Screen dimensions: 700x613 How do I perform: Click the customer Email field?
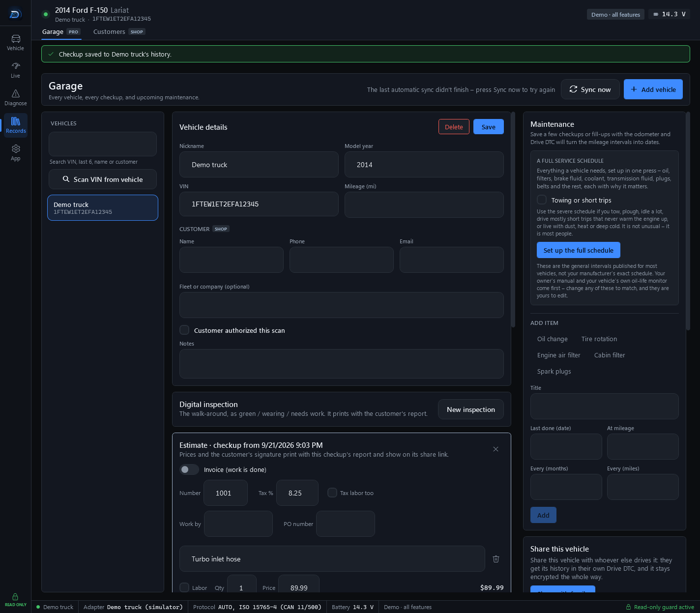[x=452, y=260]
